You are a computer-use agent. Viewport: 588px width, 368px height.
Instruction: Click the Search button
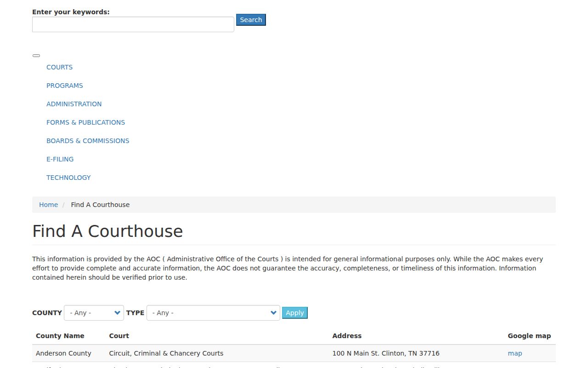(x=251, y=20)
